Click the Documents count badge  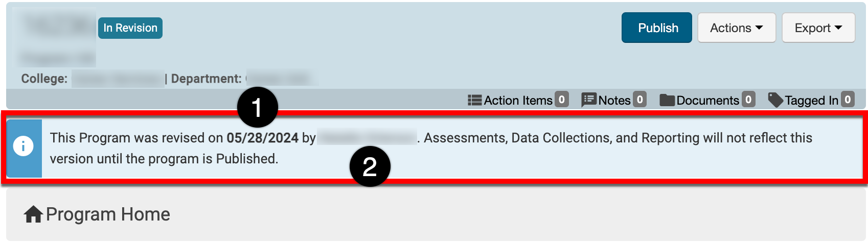point(748,100)
